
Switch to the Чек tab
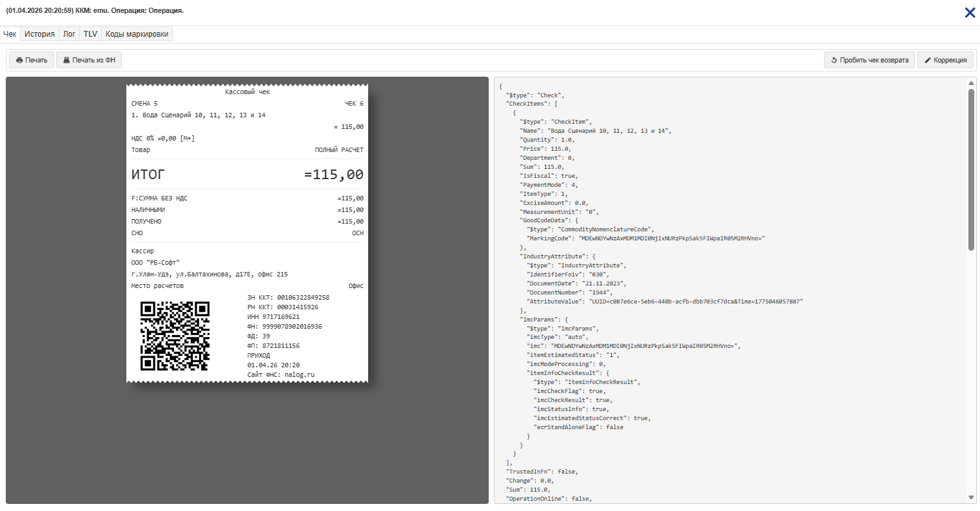(x=10, y=34)
